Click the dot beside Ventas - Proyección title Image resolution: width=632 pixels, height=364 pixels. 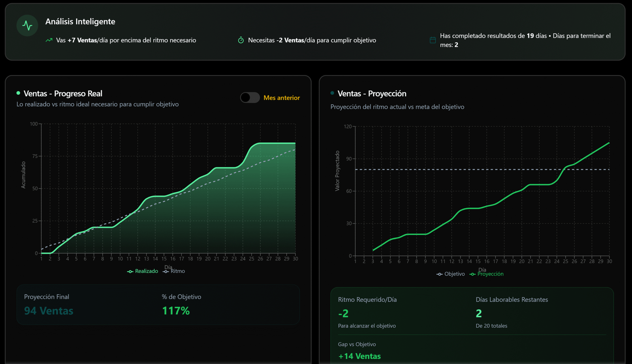click(332, 93)
